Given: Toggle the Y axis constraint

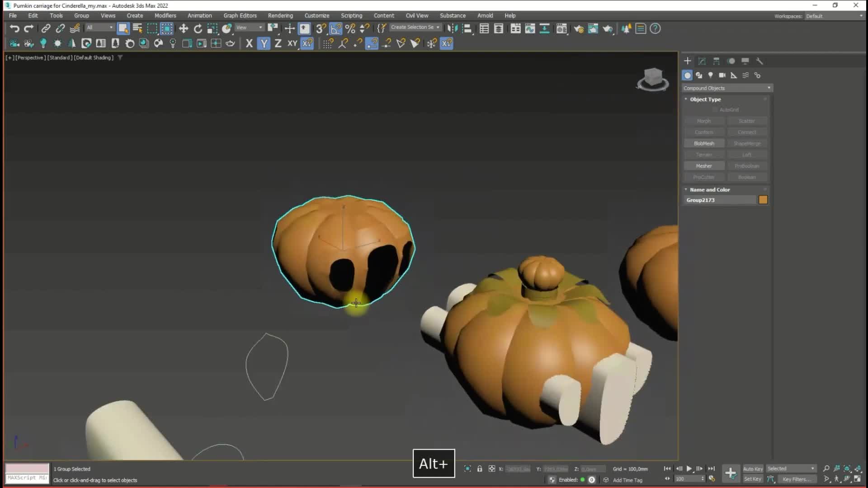Looking at the screenshot, I should [264, 43].
